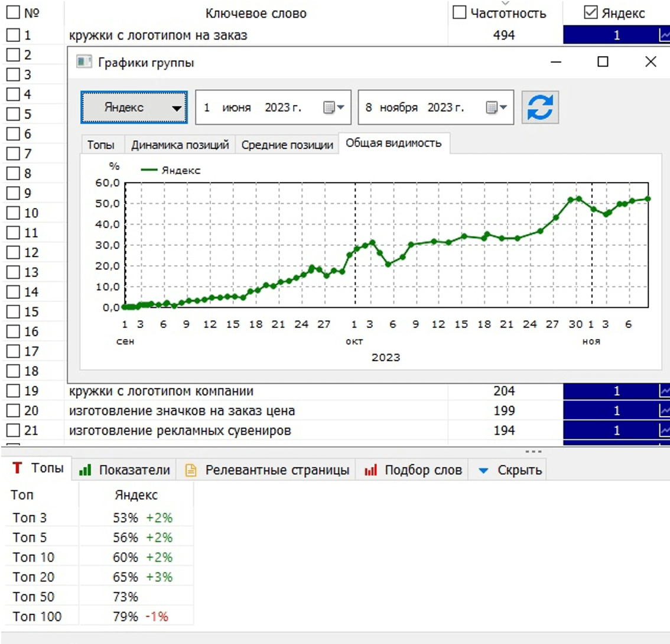Click the chart icon in row 21
This screenshot has width=670, height=644.
coord(665,430)
